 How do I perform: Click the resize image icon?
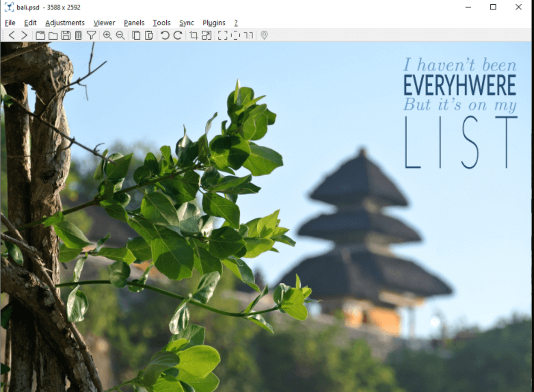(206, 35)
